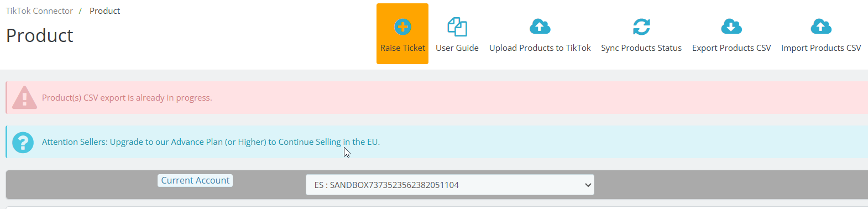This screenshot has height=209, width=868.
Task: Click the account selector's chevron arrow
Action: pos(588,185)
